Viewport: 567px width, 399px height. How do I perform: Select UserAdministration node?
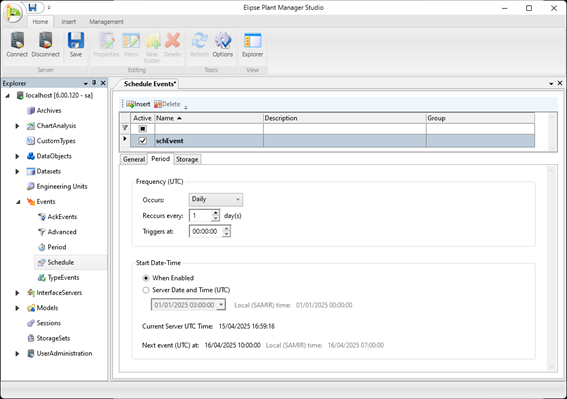point(64,353)
